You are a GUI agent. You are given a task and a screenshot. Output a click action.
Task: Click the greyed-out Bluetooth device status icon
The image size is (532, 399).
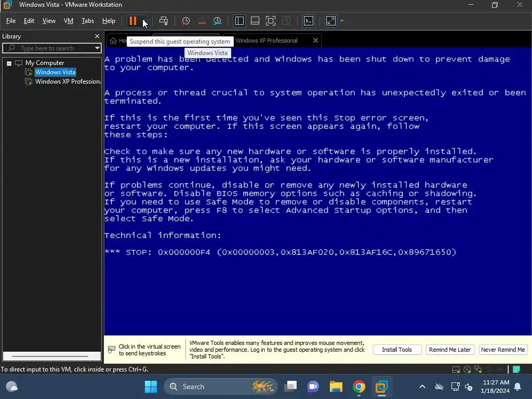pyautogui.click(x=489, y=369)
